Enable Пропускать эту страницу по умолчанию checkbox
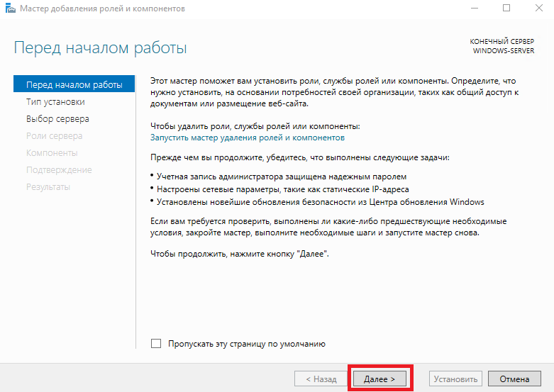Image resolution: width=554 pixels, height=392 pixels. click(x=156, y=343)
